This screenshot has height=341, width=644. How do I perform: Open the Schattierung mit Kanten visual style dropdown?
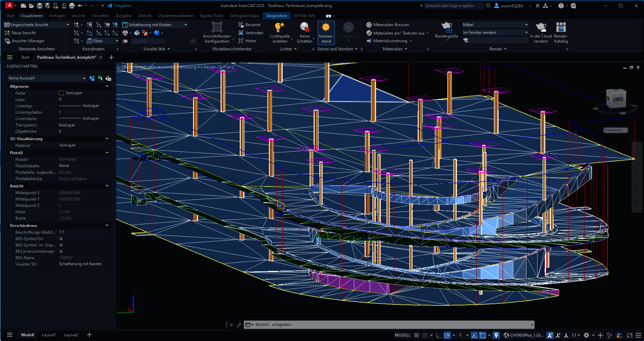tap(186, 25)
